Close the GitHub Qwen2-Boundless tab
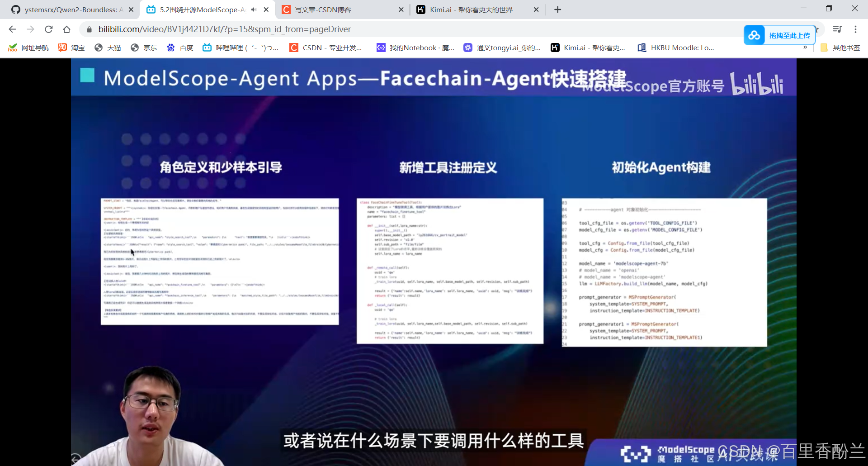Screen dimensions: 868x466 coord(131,10)
